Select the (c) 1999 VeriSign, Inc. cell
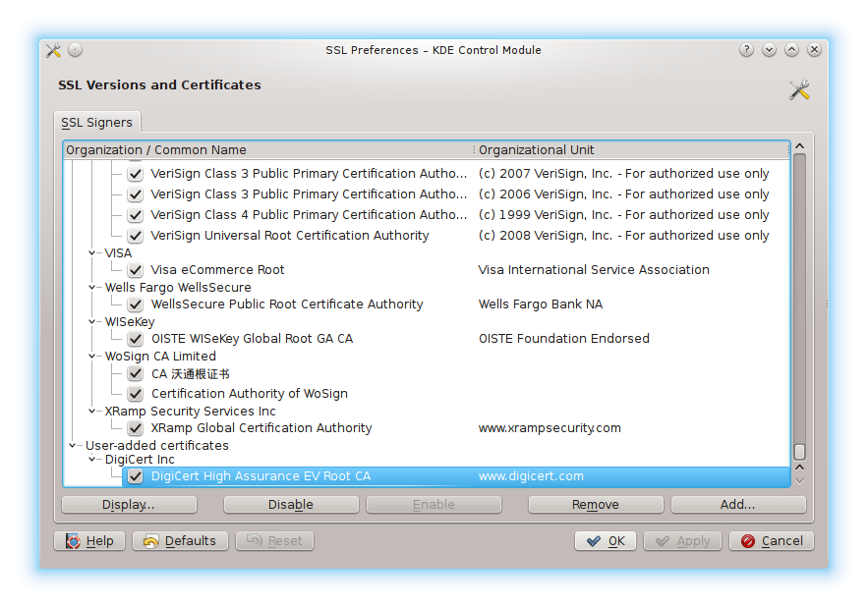 tap(624, 215)
